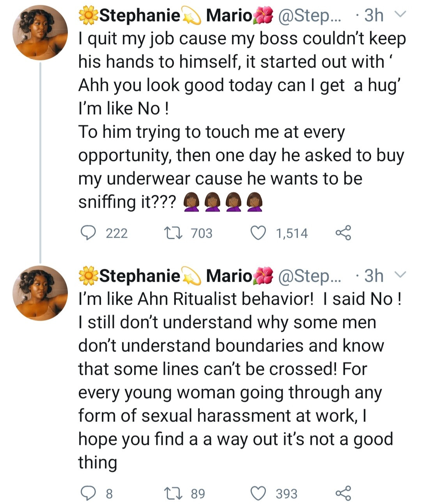Like the first tweet with 1,514 likes
This screenshot has height=504, width=421.
258,233
